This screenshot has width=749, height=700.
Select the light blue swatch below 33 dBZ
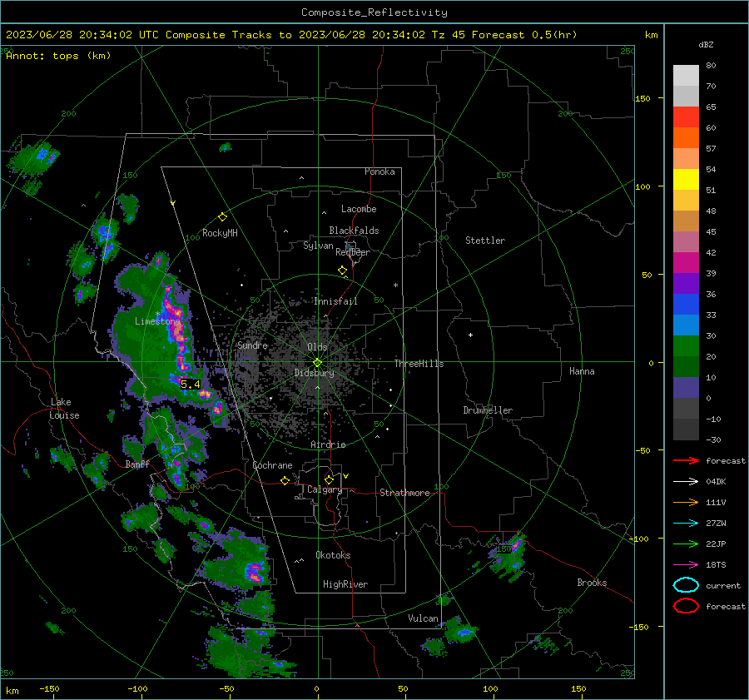click(686, 325)
